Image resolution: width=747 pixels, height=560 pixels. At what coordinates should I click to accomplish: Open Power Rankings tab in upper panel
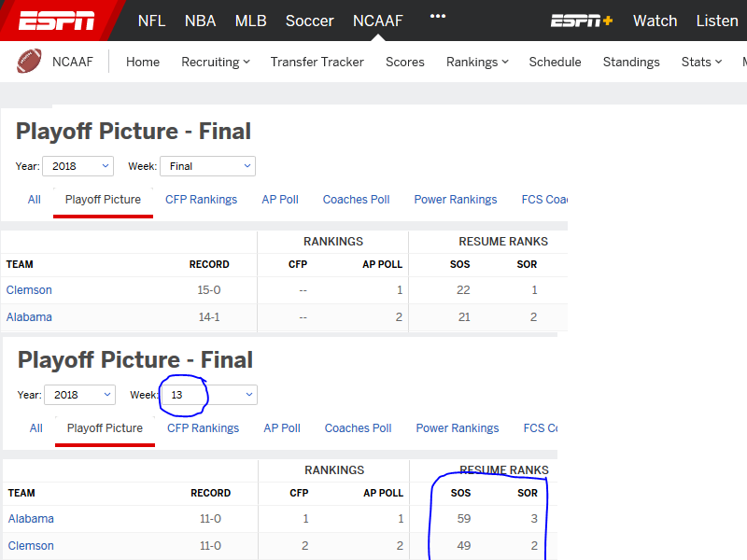pos(456,200)
